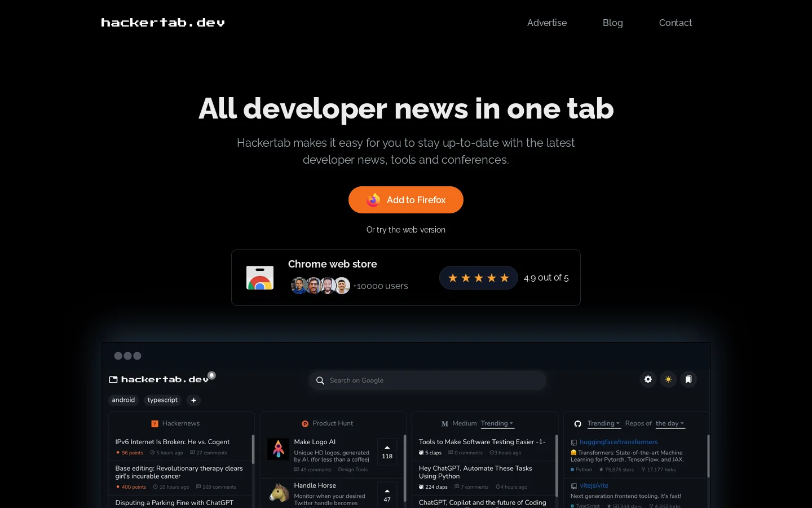Click the GitHub icon in repos card
This screenshot has height=508, width=812.
tap(578, 424)
